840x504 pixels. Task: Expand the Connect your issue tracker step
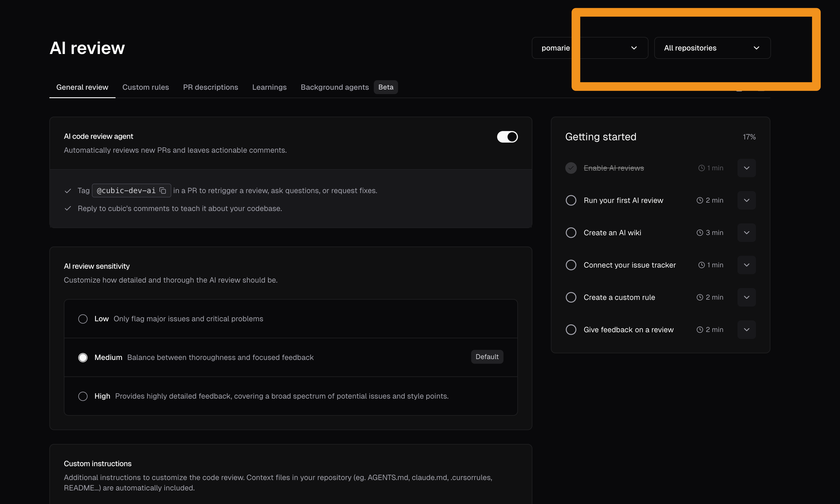pos(746,265)
